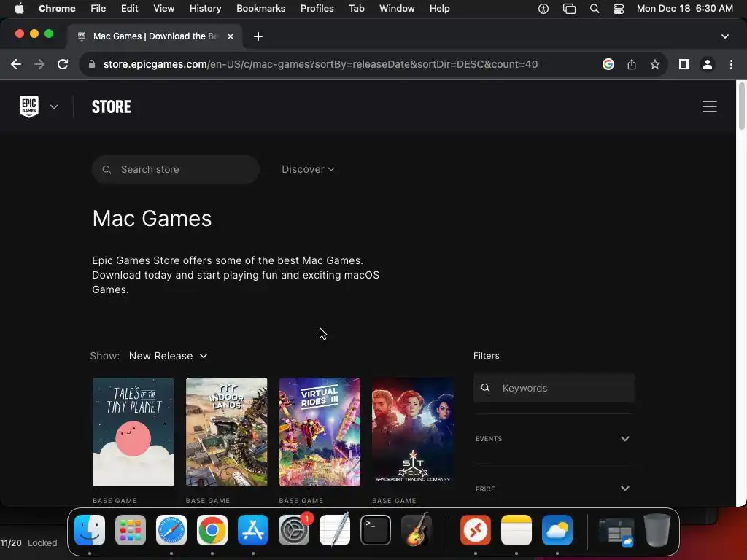Open the Apple menu

19,9
